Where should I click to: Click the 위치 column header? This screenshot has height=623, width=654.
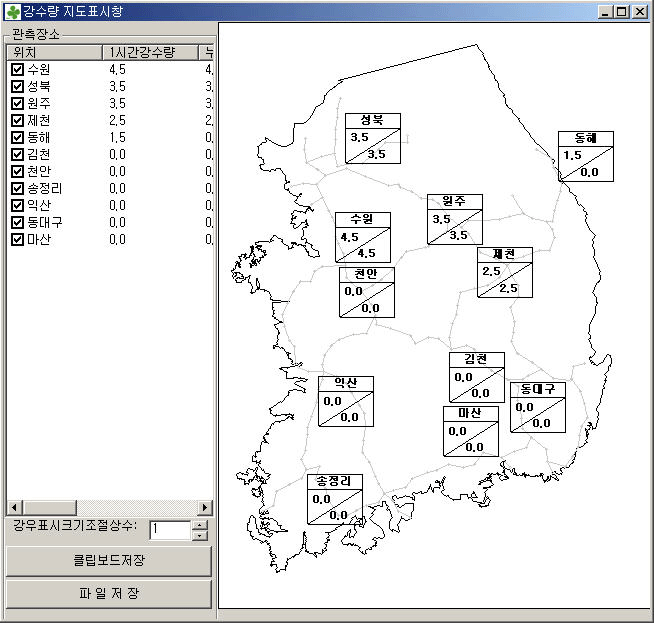pos(54,52)
